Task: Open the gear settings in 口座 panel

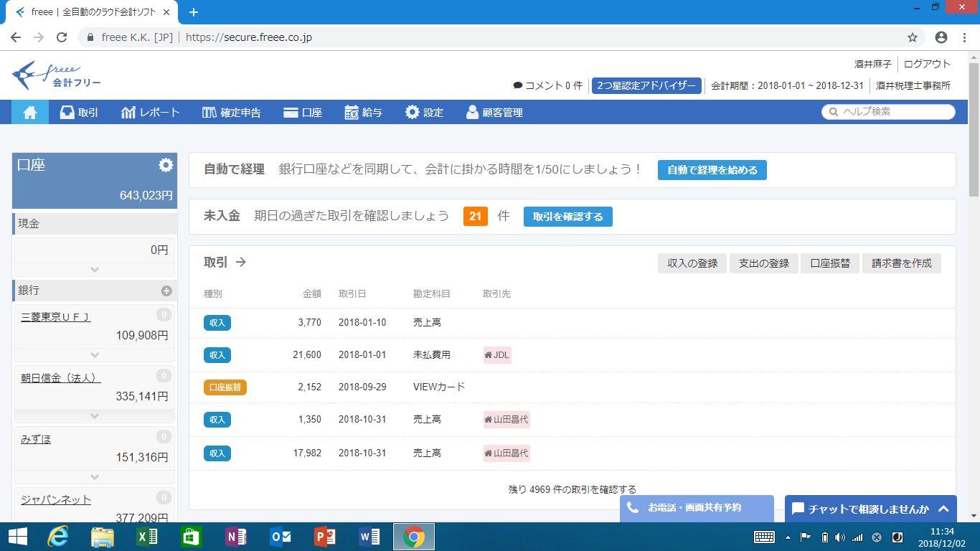Action: click(x=166, y=165)
